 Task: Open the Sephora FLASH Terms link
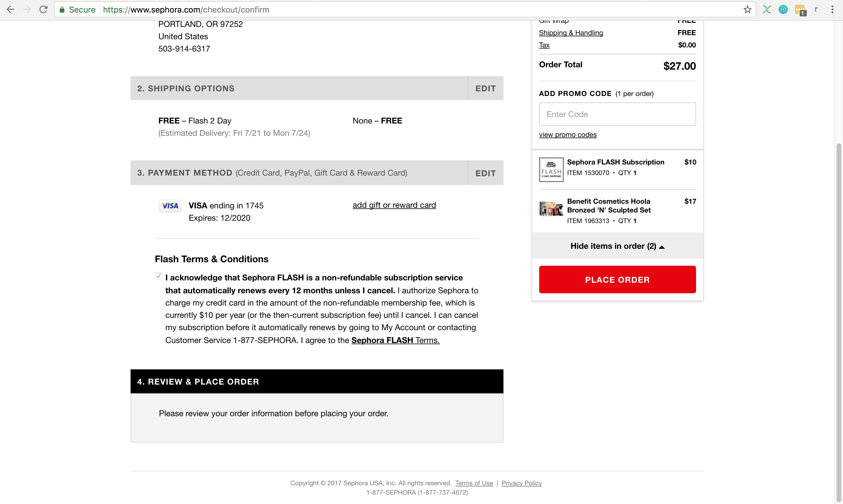pos(395,340)
